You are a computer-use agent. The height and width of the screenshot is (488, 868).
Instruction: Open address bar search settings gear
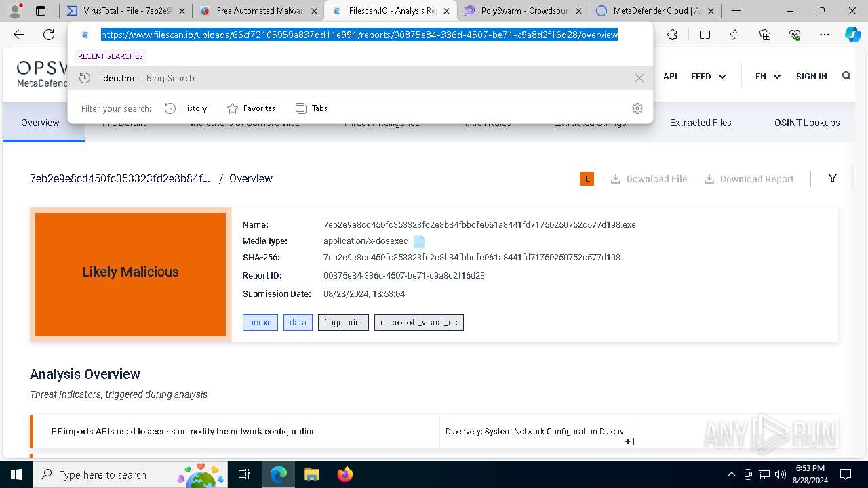tap(637, 108)
